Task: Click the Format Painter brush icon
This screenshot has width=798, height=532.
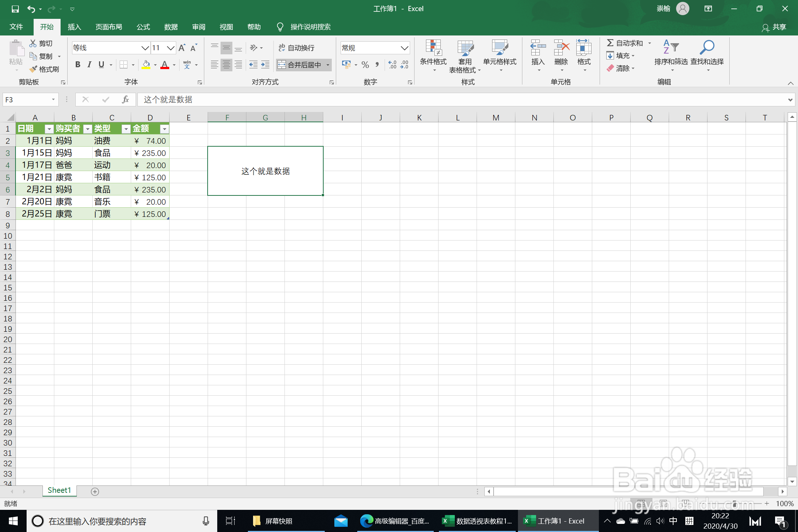Action: 34,69
